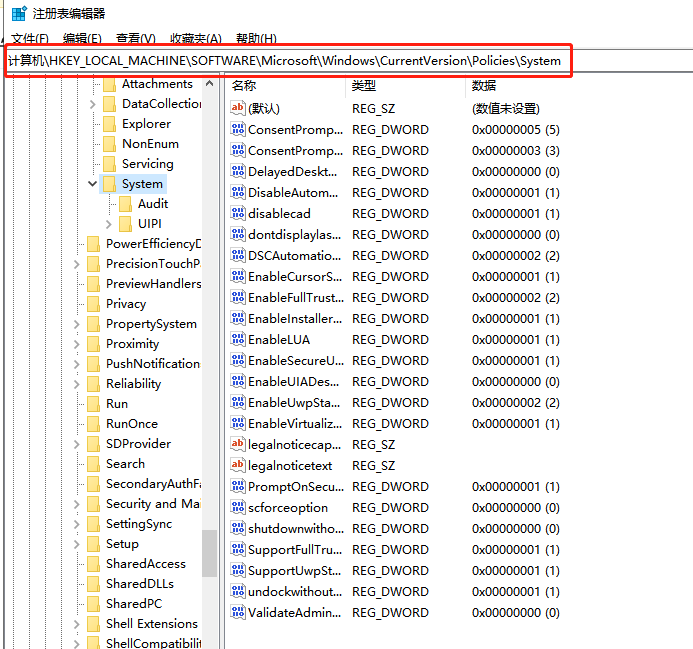The width and height of the screenshot is (693, 649).
Task: Click the (默认) string value icon
Action: (x=238, y=108)
